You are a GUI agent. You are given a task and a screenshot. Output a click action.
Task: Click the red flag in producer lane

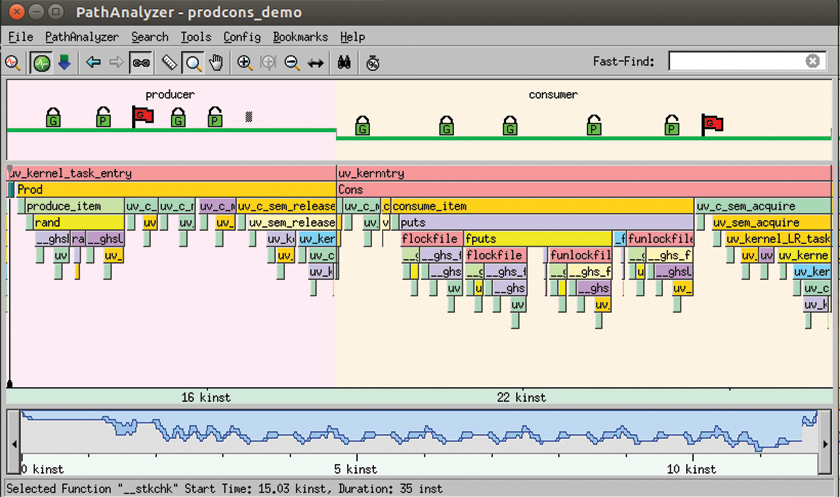click(142, 116)
